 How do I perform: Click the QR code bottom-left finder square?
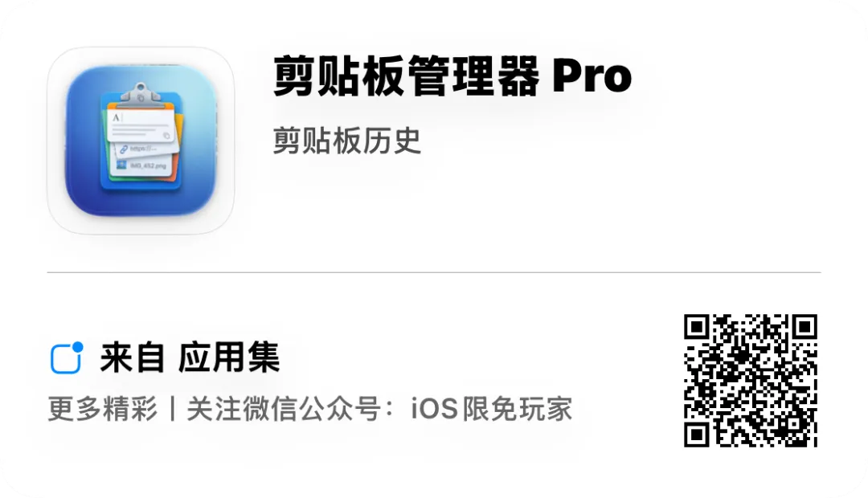[697, 435]
